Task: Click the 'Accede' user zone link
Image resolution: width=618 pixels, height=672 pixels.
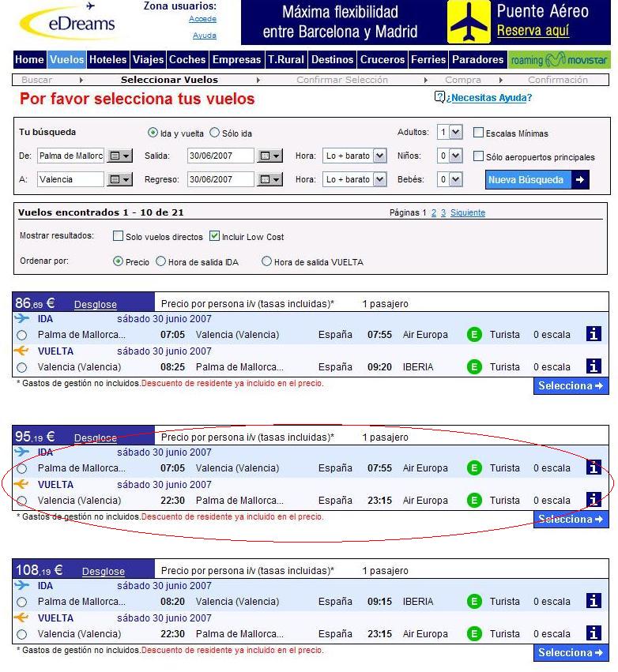Action: [x=202, y=19]
